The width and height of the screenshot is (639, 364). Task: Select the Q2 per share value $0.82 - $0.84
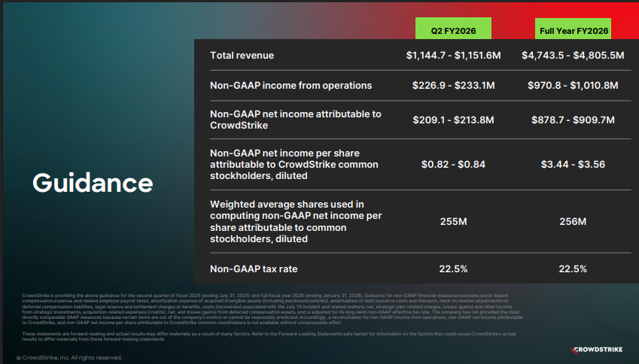[x=453, y=164]
